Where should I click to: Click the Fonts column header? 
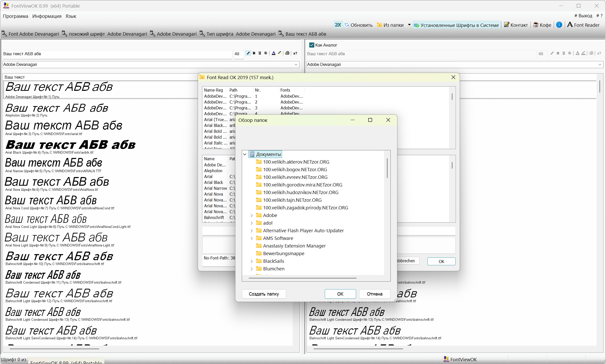(291, 90)
